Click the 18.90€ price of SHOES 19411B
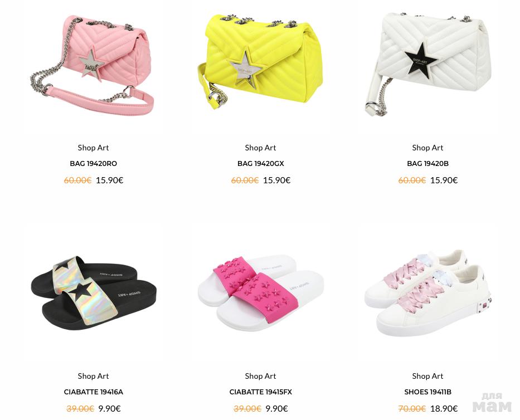Viewport: 520px width, 420px height. (x=444, y=408)
